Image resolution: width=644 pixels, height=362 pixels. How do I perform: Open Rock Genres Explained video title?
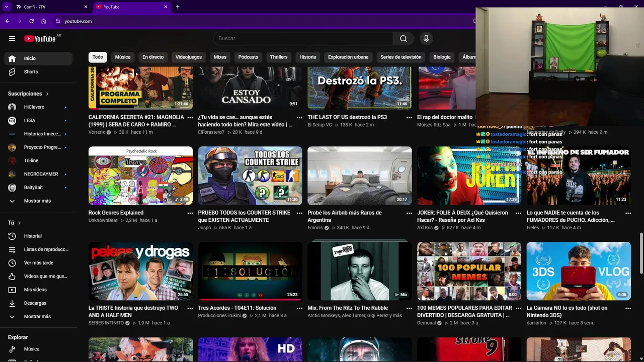116,213
